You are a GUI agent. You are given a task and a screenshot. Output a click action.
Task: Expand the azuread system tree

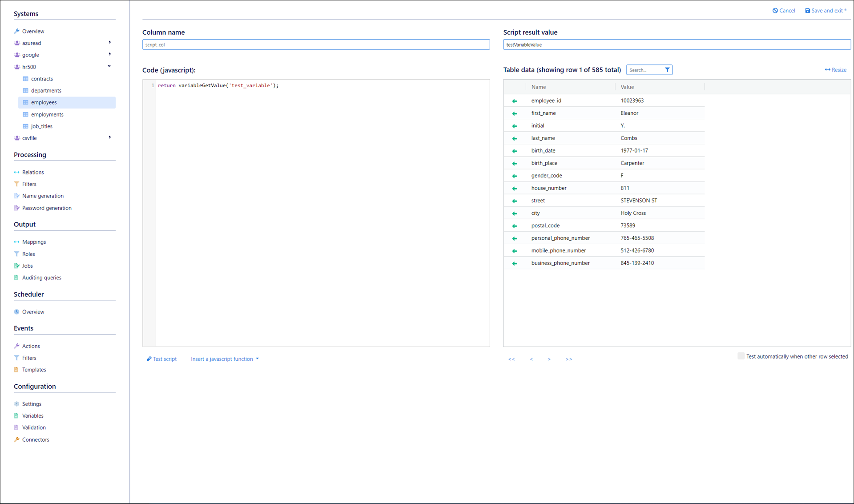tap(110, 43)
